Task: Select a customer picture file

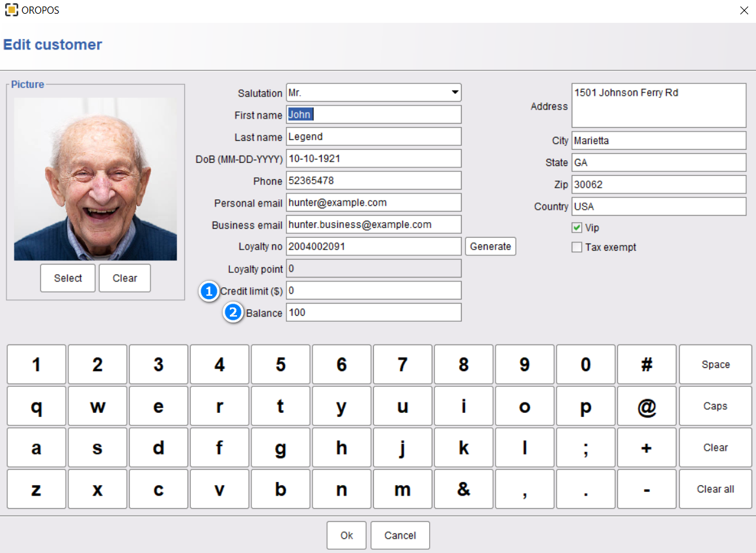Action: [x=68, y=278]
